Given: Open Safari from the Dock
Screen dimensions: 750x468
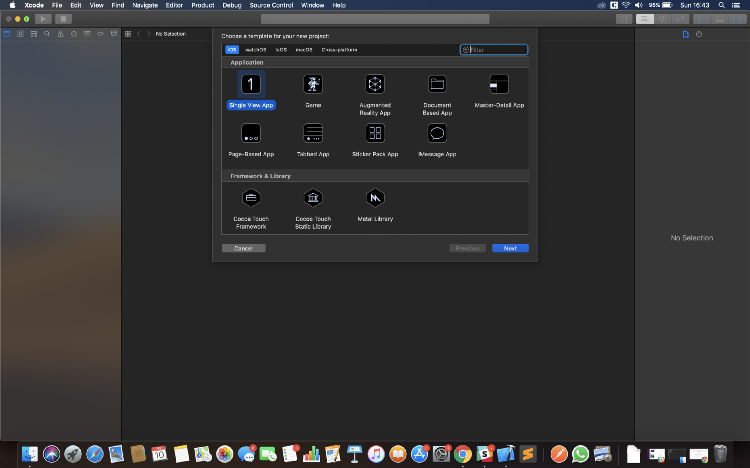Looking at the screenshot, I should 95,454.
